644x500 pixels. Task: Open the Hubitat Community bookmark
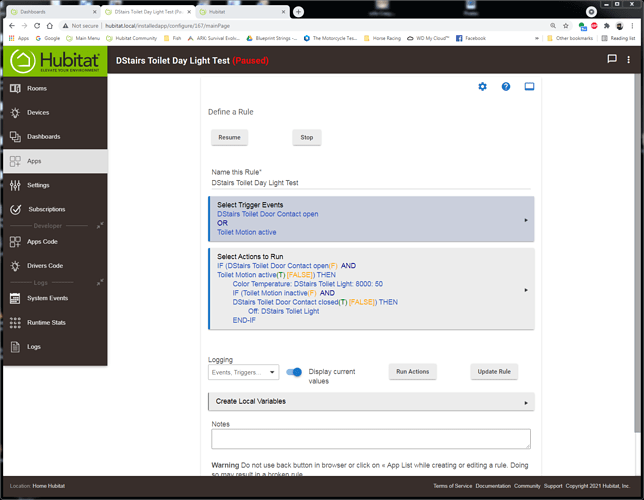click(132, 38)
